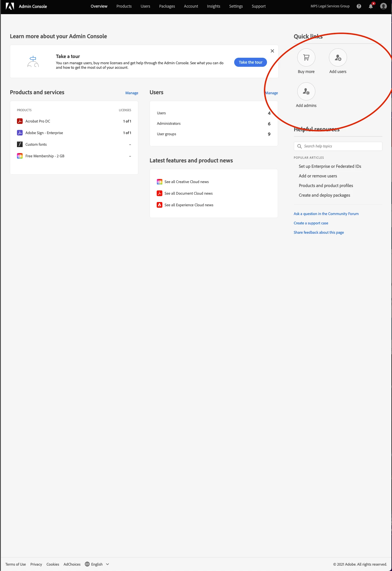
Task: Open the Users tab
Action: click(x=145, y=6)
